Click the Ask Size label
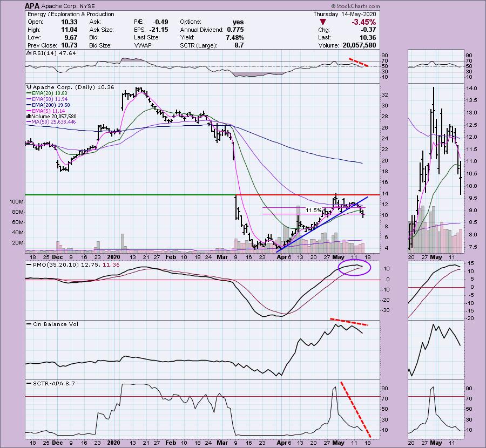 click(x=102, y=30)
